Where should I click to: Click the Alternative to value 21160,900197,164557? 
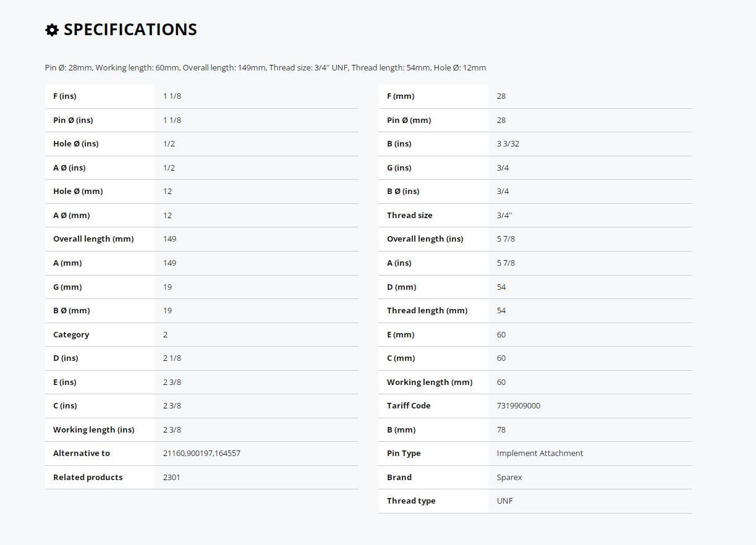[202, 453]
